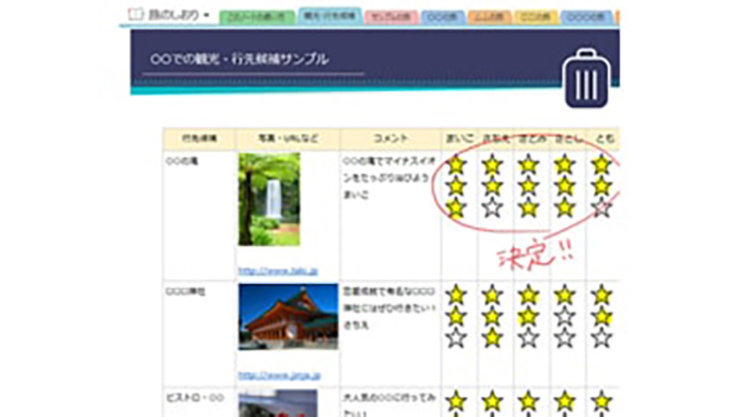Click top star in まいこ column, bistro row
740x417 pixels.
456,401
